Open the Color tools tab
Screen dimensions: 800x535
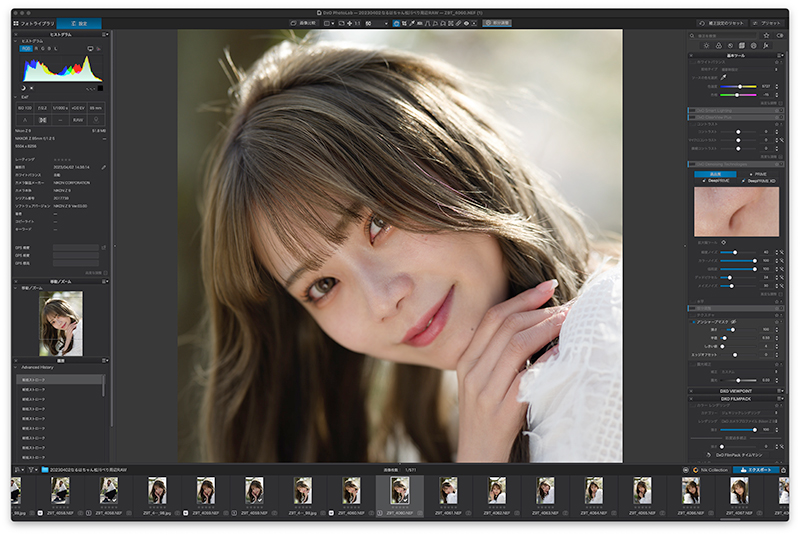pos(718,45)
